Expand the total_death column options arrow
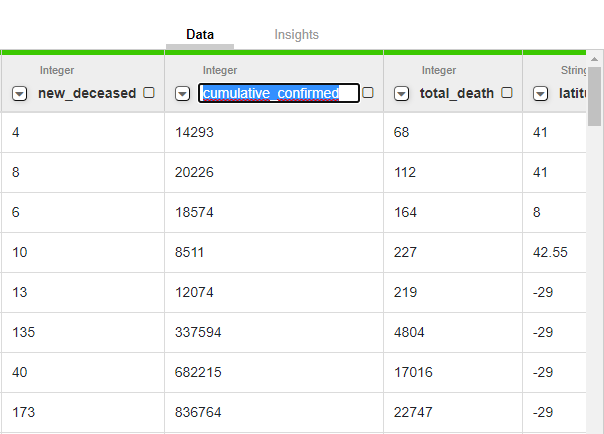Image resolution: width=604 pixels, height=434 pixels. (402, 93)
